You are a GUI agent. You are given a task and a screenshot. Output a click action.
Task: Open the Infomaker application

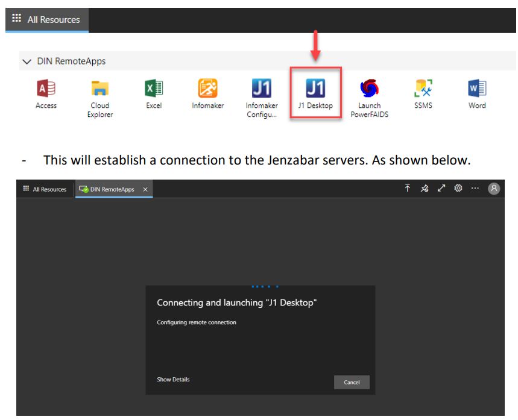tap(207, 94)
